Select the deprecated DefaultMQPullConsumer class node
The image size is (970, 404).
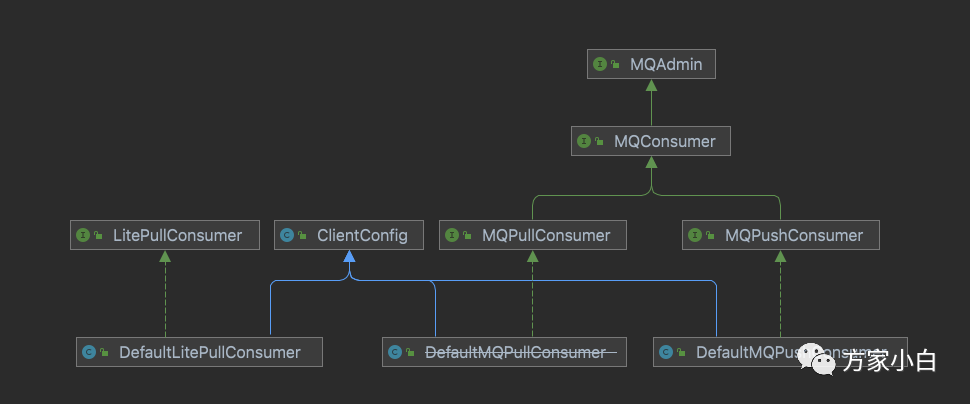(x=504, y=352)
